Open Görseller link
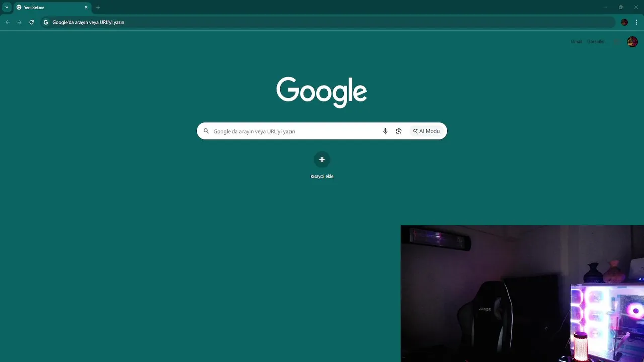Image resolution: width=644 pixels, height=362 pixels. (x=596, y=42)
